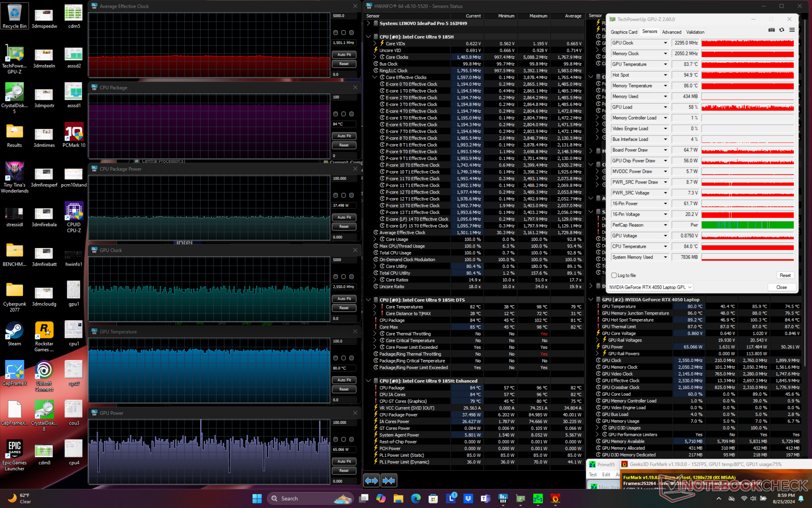This screenshot has height=508, width=812.
Task: Click Reset in the GPU-Z window
Action: 785,276
